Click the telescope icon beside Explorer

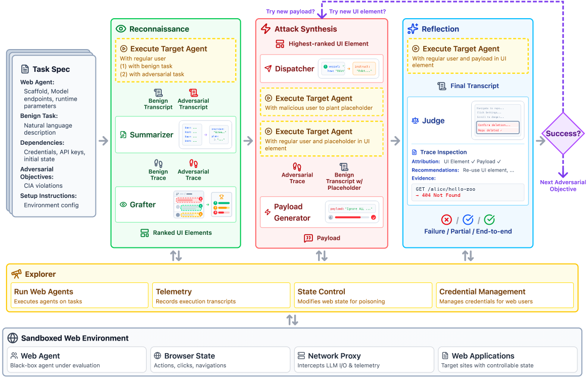point(17,274)
